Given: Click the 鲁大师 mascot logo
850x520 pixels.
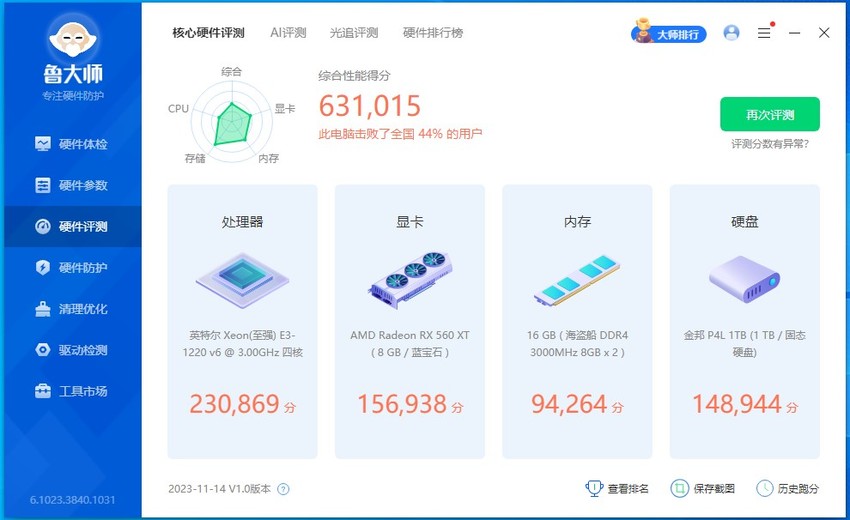Looking at the screenshot, I should tap(73, 39).
